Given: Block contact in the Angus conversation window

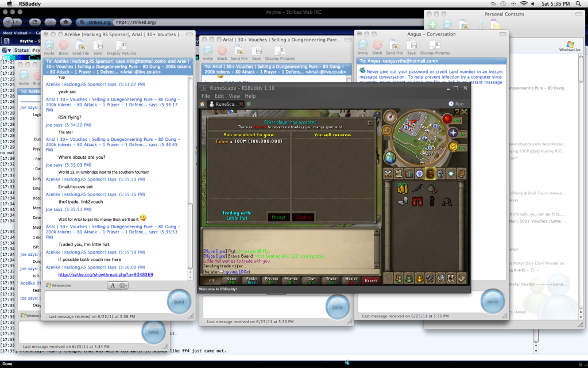Looking at the screenshot, I should pos(377,47).
